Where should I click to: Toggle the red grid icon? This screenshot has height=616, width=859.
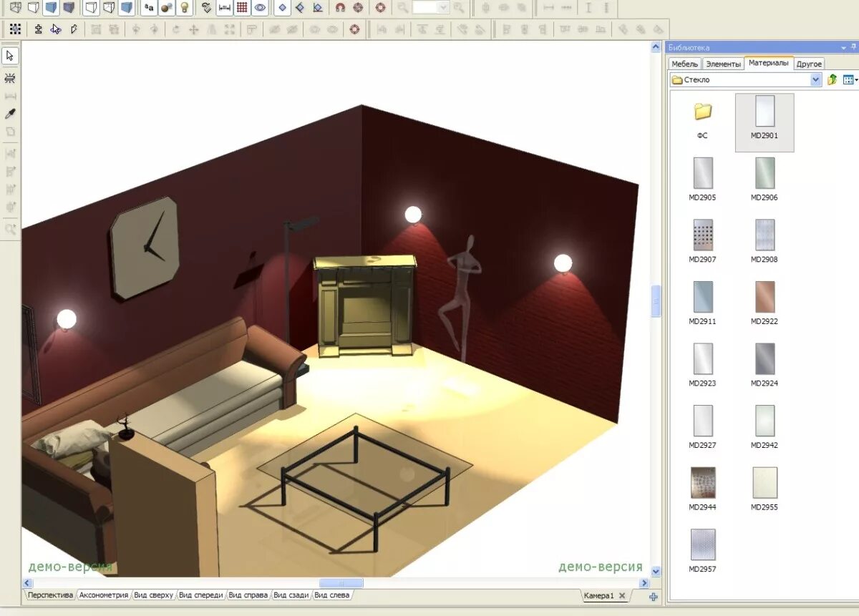[242, 8]
